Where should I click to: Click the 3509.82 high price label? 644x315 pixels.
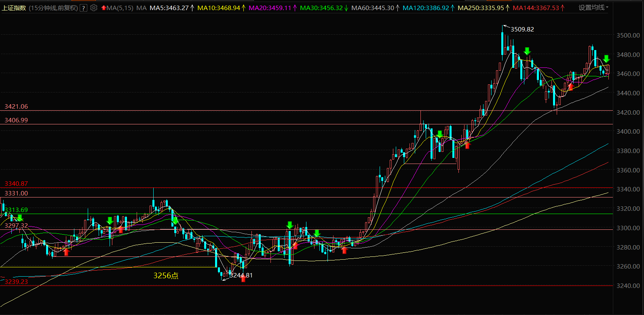tap(522, 29)
